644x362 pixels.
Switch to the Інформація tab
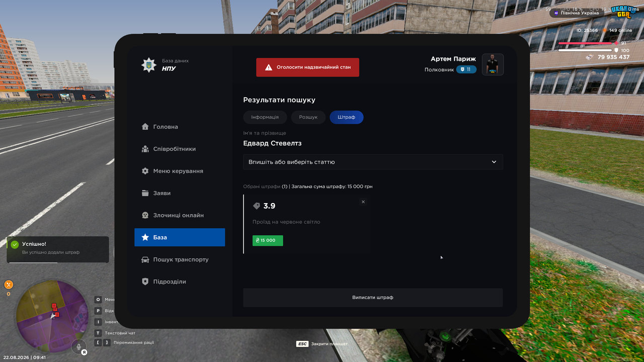[265, 117]
